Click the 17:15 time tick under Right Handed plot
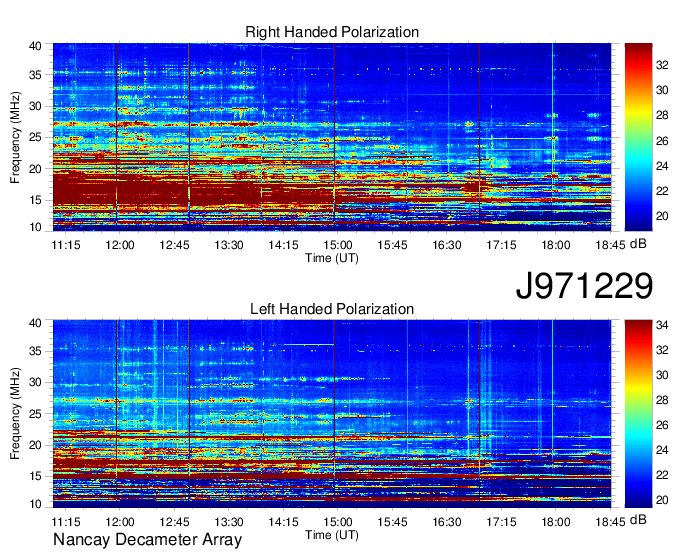The width and height of the screenshot is (680, 552). pyautogui.click(x=501, y=245)
